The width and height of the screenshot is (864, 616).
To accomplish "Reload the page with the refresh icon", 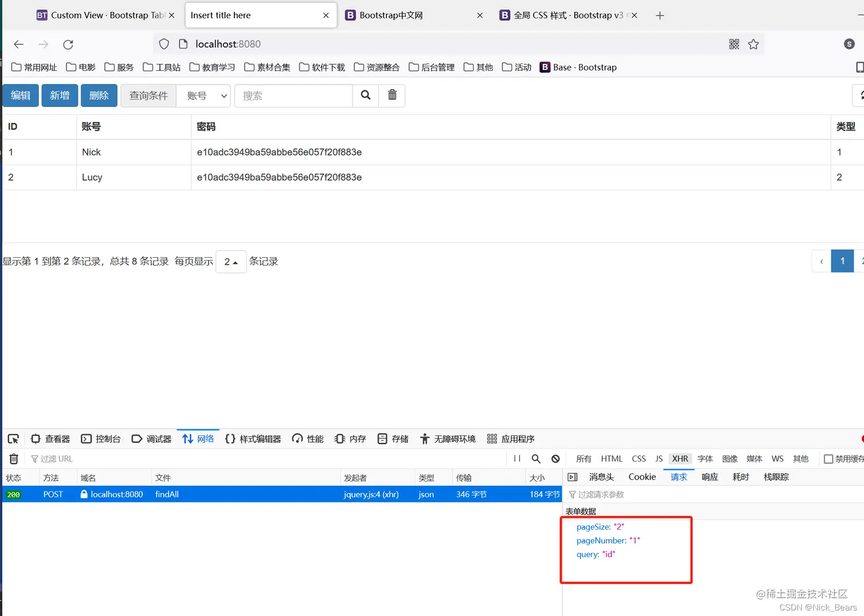I will (x=68, y=45).
